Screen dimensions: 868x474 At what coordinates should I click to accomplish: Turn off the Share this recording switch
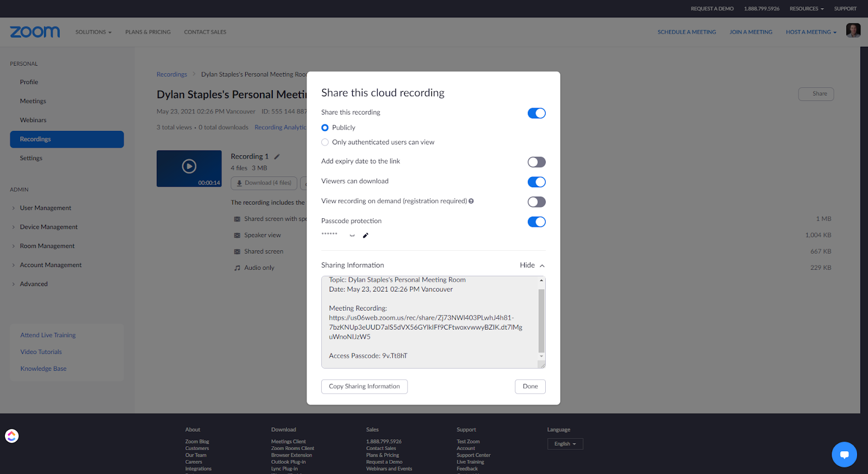tap(537, 113)
